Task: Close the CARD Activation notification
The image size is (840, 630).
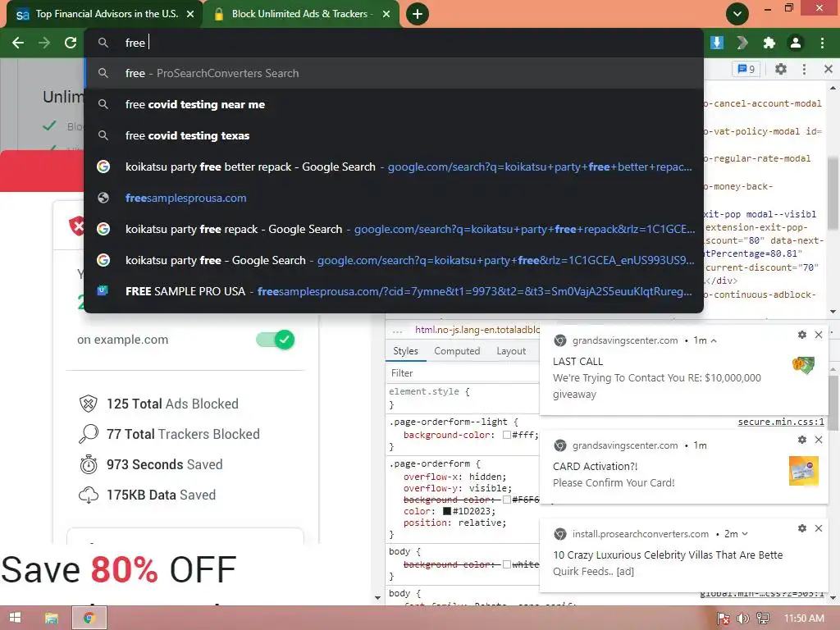Action: tap(819, 440)
